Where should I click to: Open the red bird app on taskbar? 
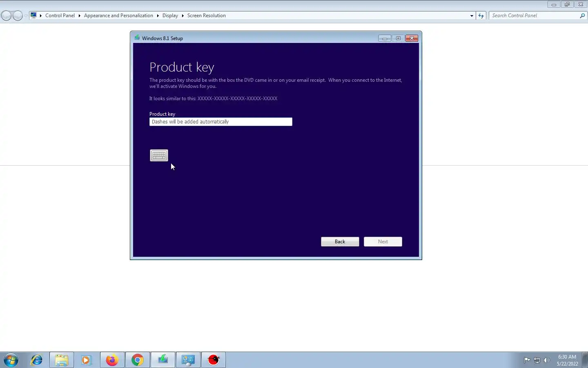tap(214, 360)
